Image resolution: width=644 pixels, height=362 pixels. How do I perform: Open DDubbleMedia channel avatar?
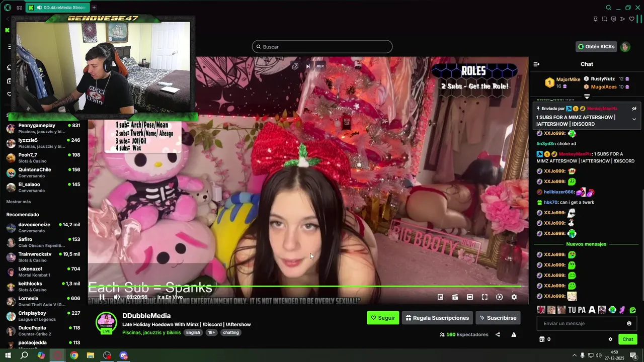pos(106,323)
